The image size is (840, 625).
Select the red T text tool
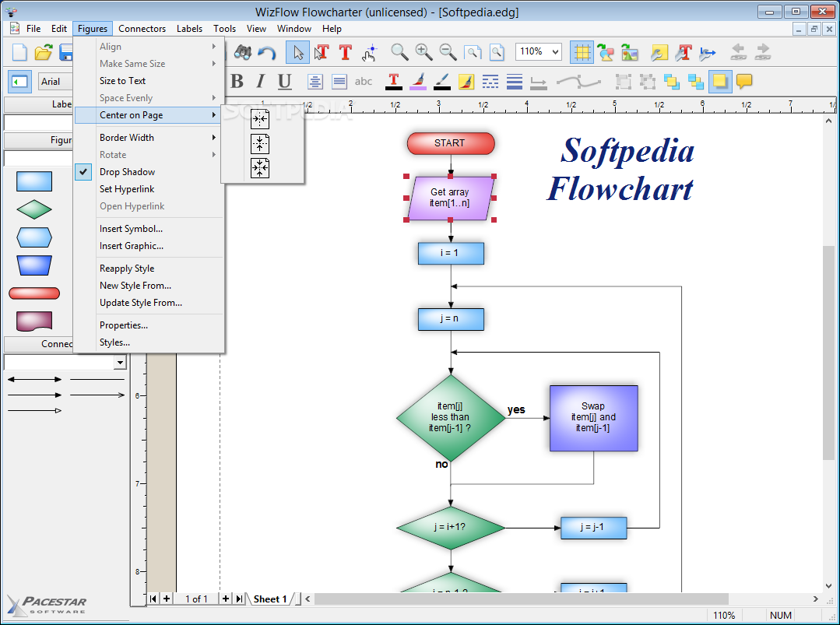point(346,52)
